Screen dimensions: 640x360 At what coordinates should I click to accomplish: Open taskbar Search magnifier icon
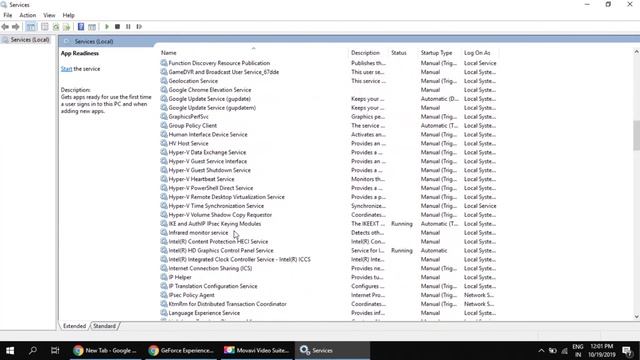(33, 351)
